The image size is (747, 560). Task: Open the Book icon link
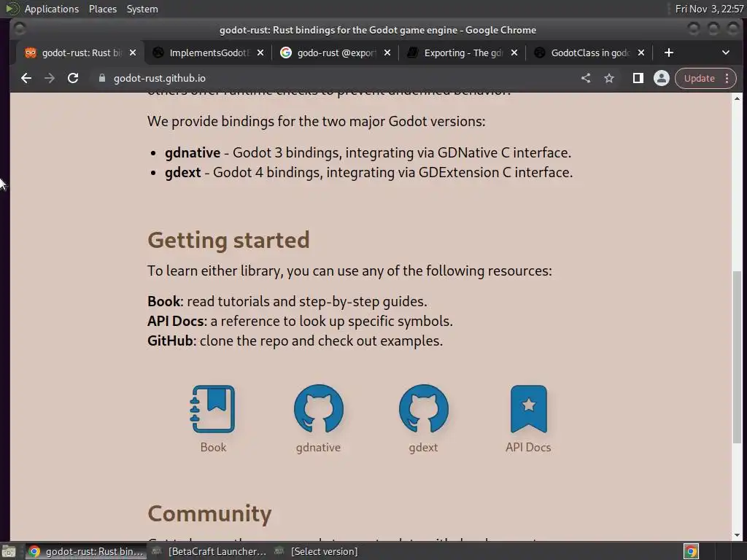pyautogui.click(x=212, y=409)
